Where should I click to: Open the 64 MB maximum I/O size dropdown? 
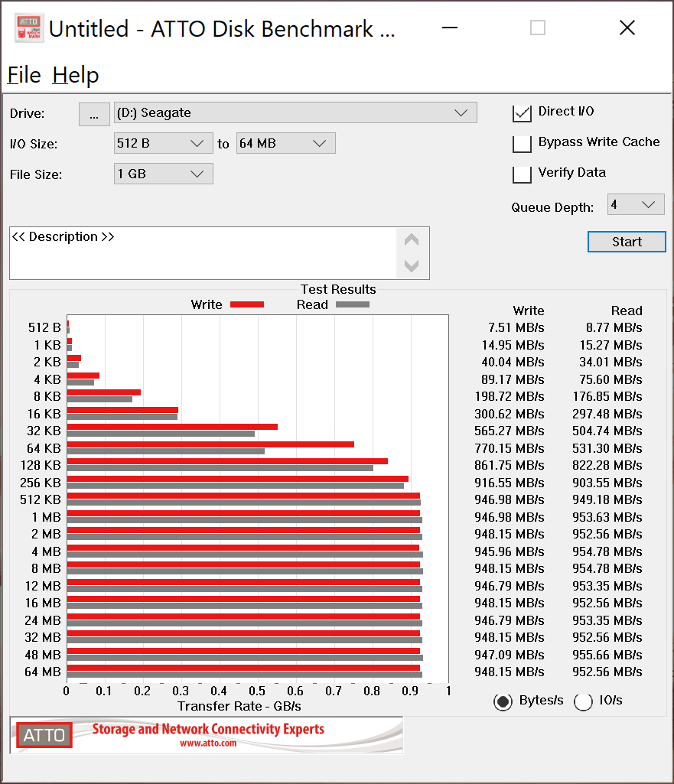(x=285, y=144)
